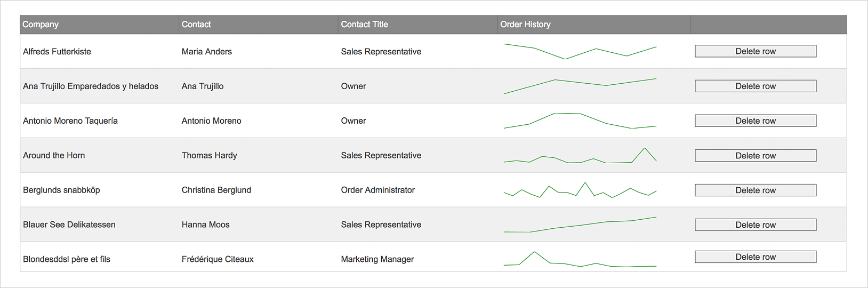Click the Blauer See Delikatessen sparkline chart

pos(580,225)
